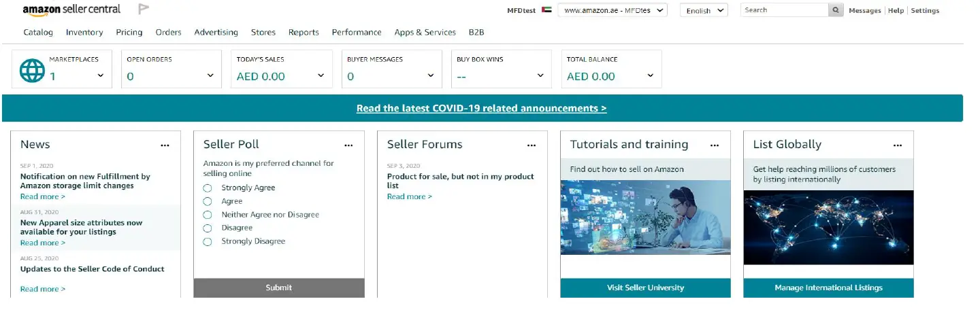980x314 pixels.
Task: Click the UAE flag next to MFDtest
Action: click(546, 10)
